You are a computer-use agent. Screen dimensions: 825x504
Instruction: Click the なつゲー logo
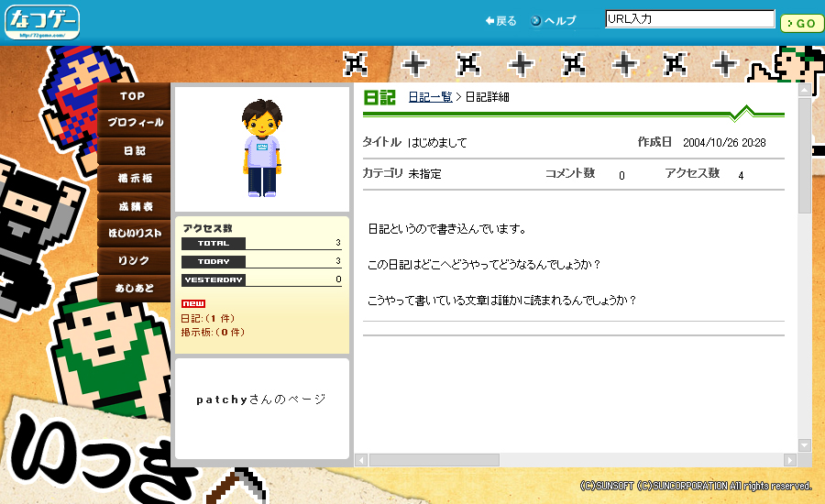pyautogui.click(x=42, y=22)
